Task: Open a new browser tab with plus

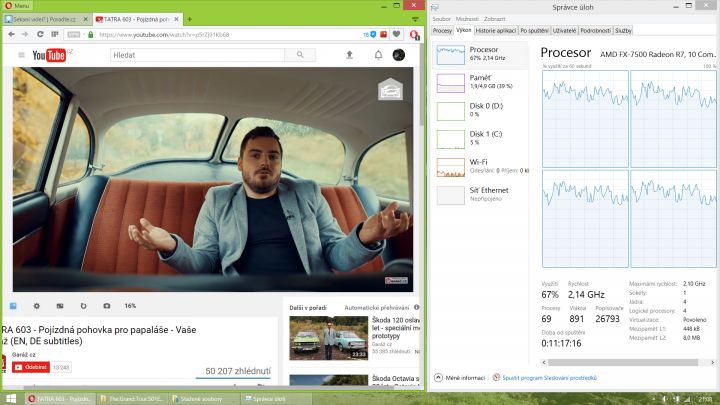Action: (x=190, y=19)
